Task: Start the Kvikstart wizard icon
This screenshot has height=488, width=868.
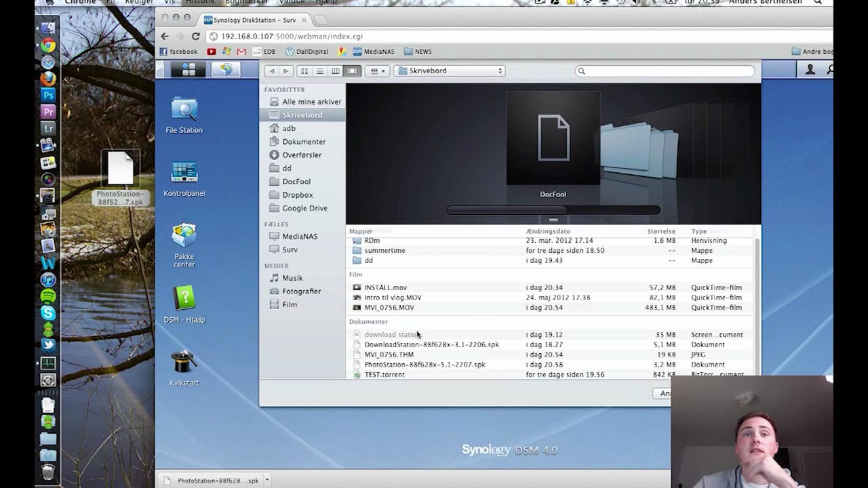Action: [x=184, y=368]
